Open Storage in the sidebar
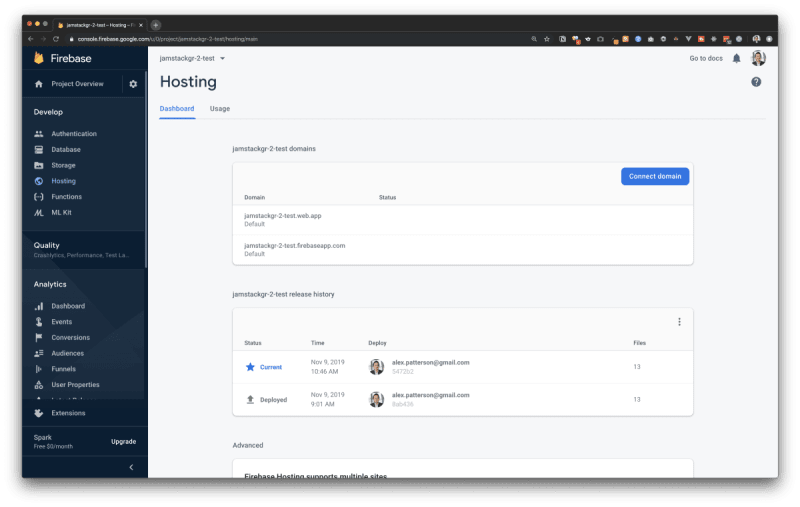 point(63,165)
